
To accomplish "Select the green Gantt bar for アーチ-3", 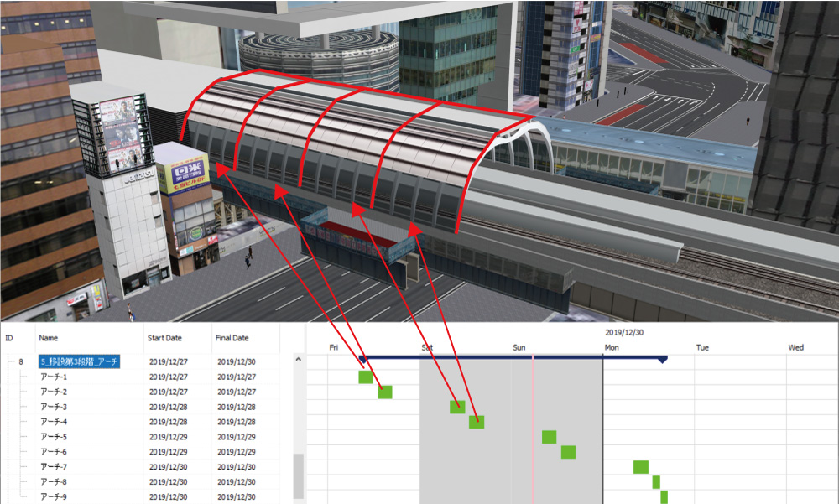I will [457, 407].
